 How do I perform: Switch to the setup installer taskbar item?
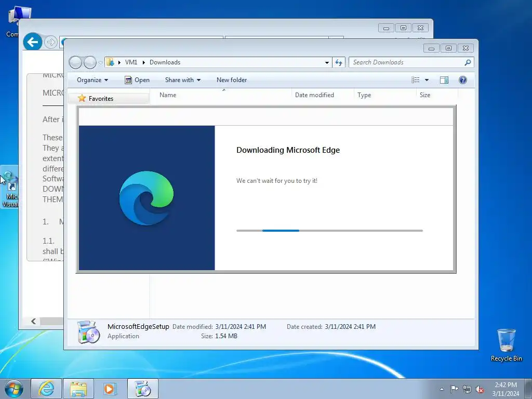143,389
